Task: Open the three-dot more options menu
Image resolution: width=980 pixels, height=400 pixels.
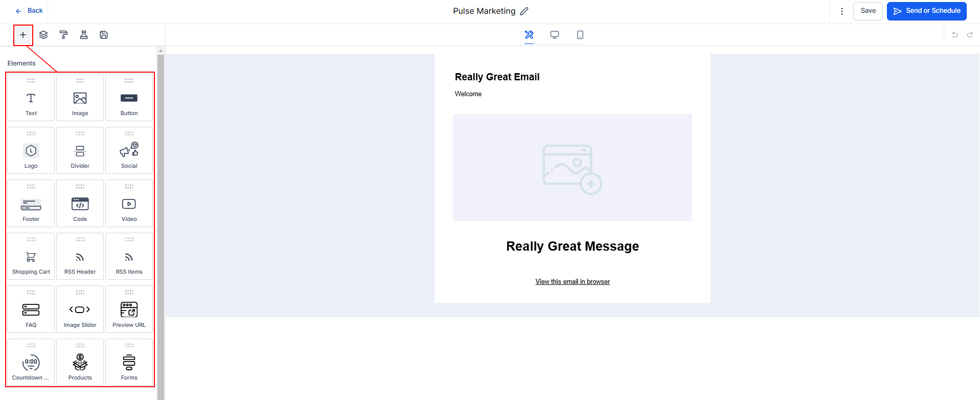Action: [x=842, y=11]
